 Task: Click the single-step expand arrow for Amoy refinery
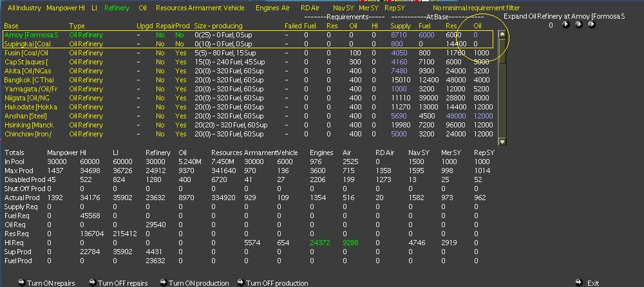click(x=565, y=24)
